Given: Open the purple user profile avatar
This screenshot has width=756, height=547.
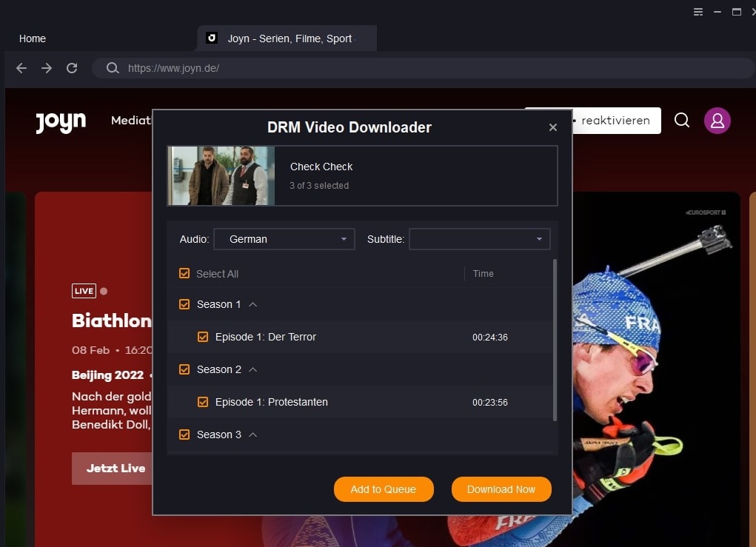Looking at the screenshot, I should coord(717,120).
